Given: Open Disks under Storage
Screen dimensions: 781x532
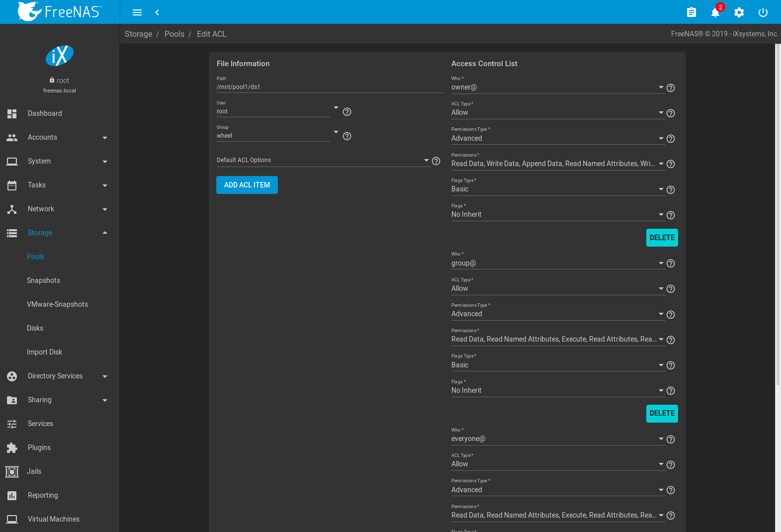Looking at the screenshot, I should pyautogui.click(x=60, y=328).
